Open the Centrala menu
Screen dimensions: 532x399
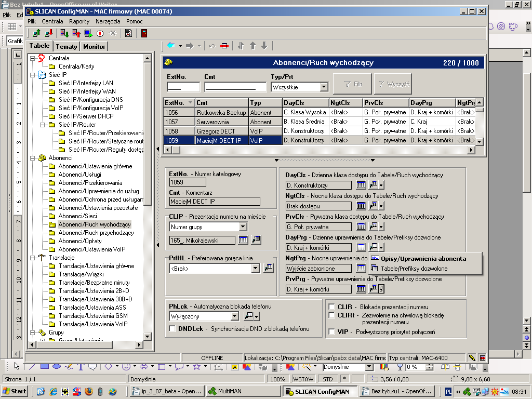tap(52, 21)
